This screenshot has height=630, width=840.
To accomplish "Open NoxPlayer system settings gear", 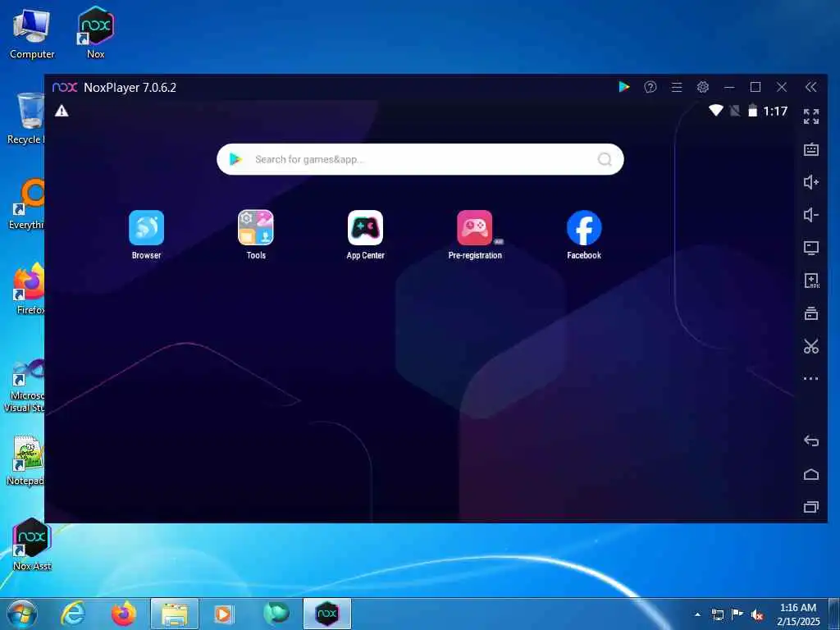I will pos(703,87).
